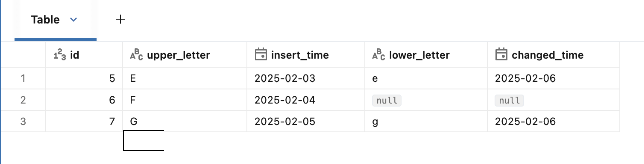
Task: Click the cell containing 2025-02-05
Action: 285,121
